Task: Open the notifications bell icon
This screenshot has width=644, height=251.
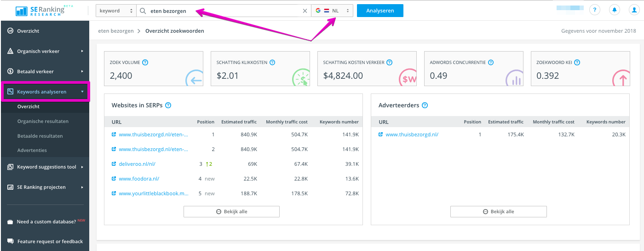Action: click(x=614, y=10)
